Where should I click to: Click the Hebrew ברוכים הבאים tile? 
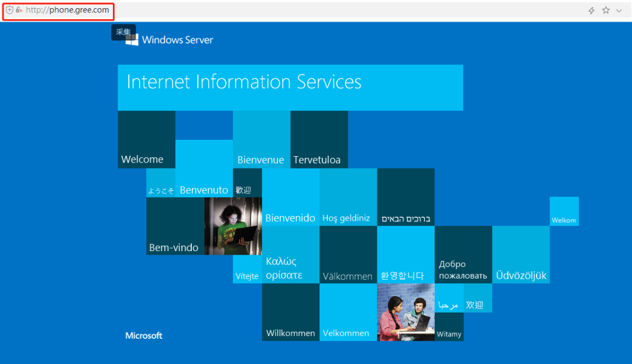click(406, 197)
